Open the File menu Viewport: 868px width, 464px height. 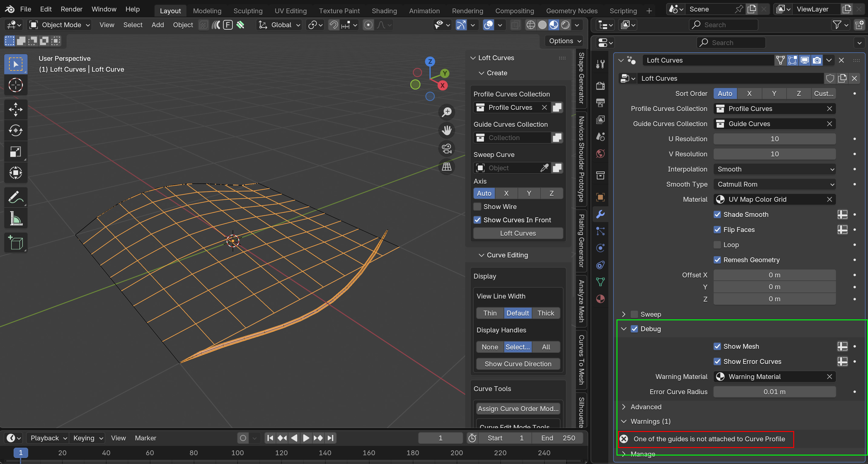[x=26, y=9]
